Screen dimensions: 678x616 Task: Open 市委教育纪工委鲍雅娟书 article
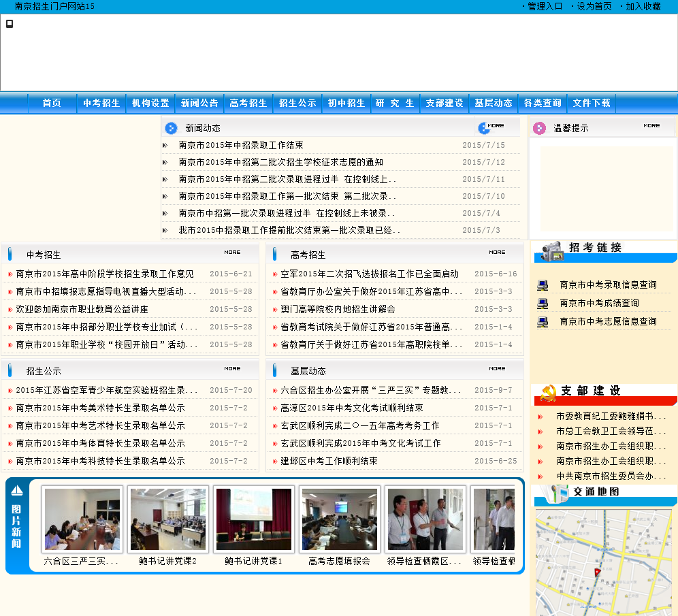tap(611, 416)
